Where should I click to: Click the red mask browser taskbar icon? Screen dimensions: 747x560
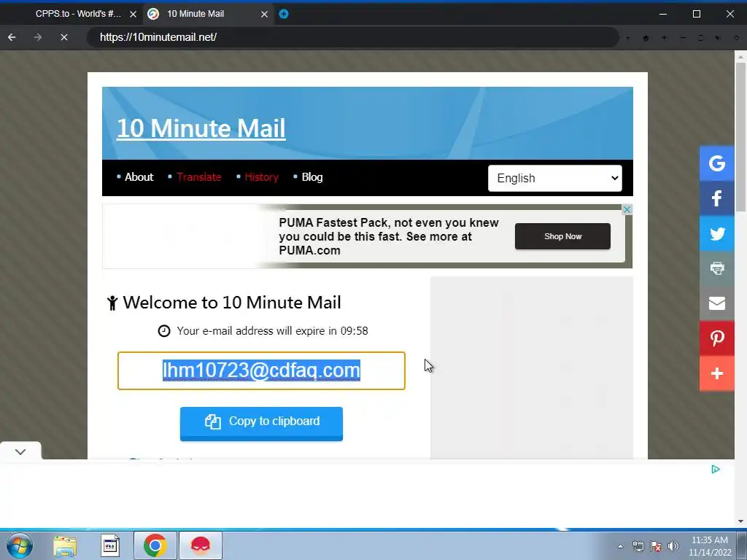coord(201,545)
